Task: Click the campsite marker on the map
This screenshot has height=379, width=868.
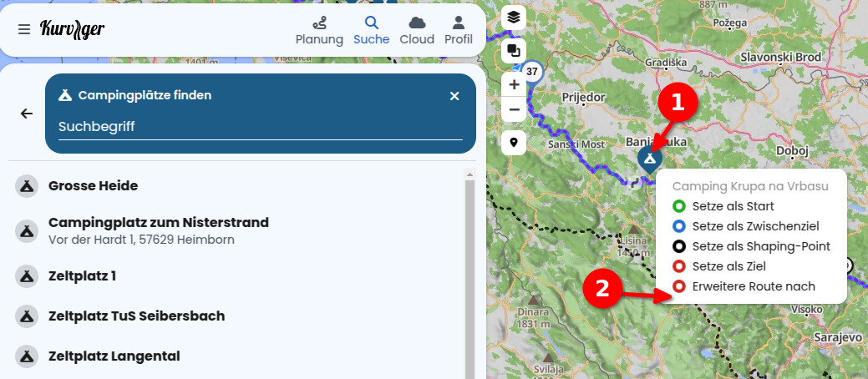Action: coord(650,159)
